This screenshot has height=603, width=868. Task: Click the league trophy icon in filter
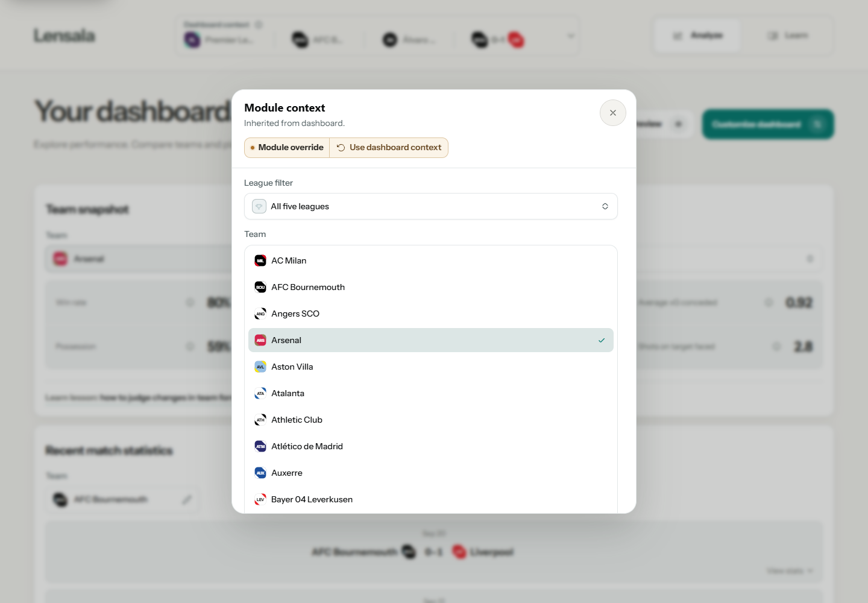coord(259,206)
